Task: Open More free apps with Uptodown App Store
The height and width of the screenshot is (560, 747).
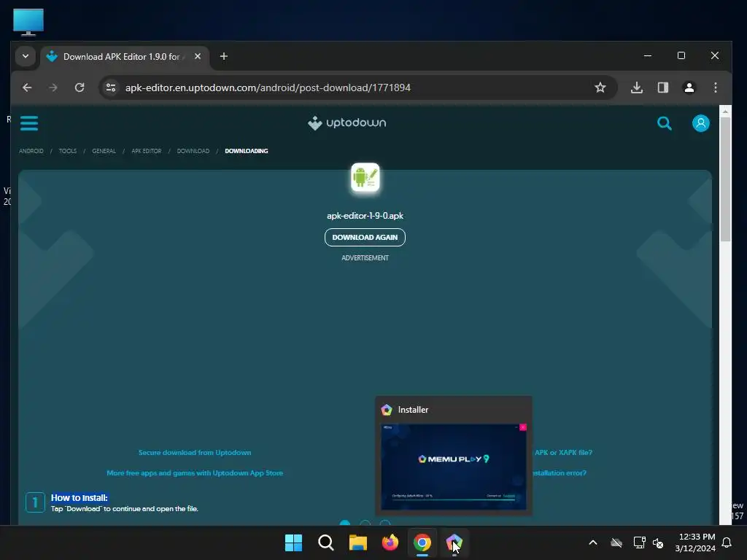Action: (194, 472)
